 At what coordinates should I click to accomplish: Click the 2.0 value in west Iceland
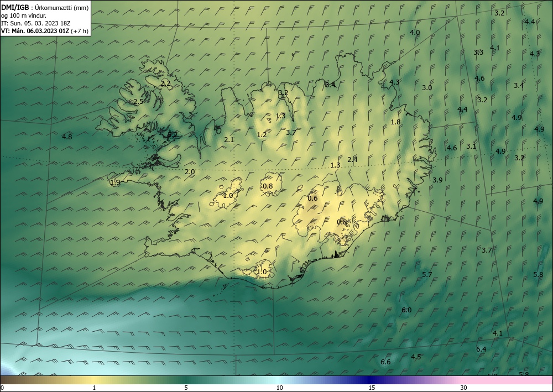tap(190, 172)
